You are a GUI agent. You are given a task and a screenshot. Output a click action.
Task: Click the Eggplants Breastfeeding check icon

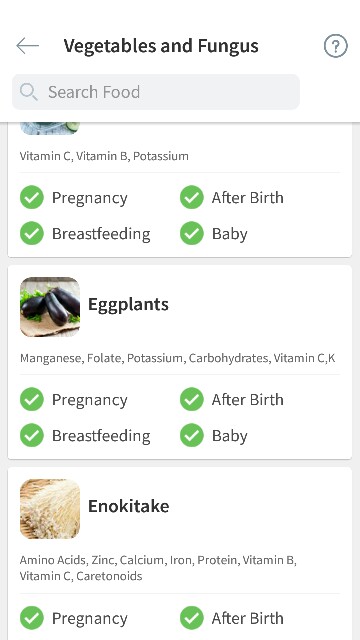point(32,435)
